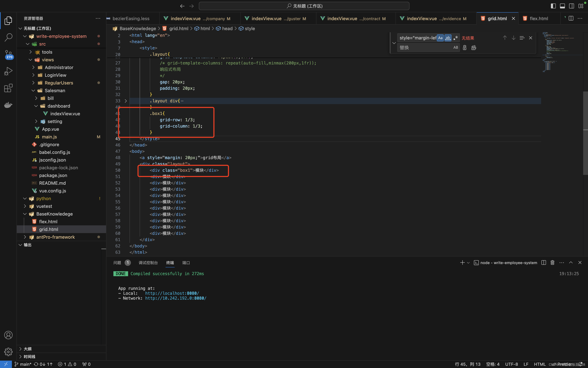
Task: Open the Search view in activity bar
Action: point(8,38)
